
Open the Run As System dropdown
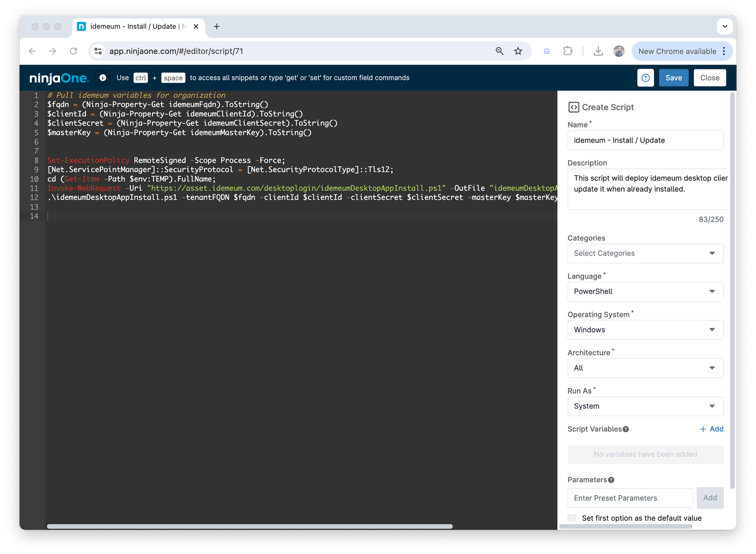[645, 406]
